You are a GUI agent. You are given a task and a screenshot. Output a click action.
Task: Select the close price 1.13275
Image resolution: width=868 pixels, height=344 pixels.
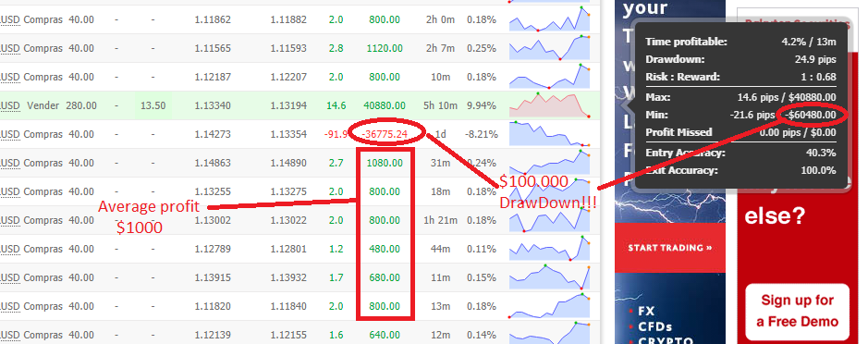coord(288,191)
